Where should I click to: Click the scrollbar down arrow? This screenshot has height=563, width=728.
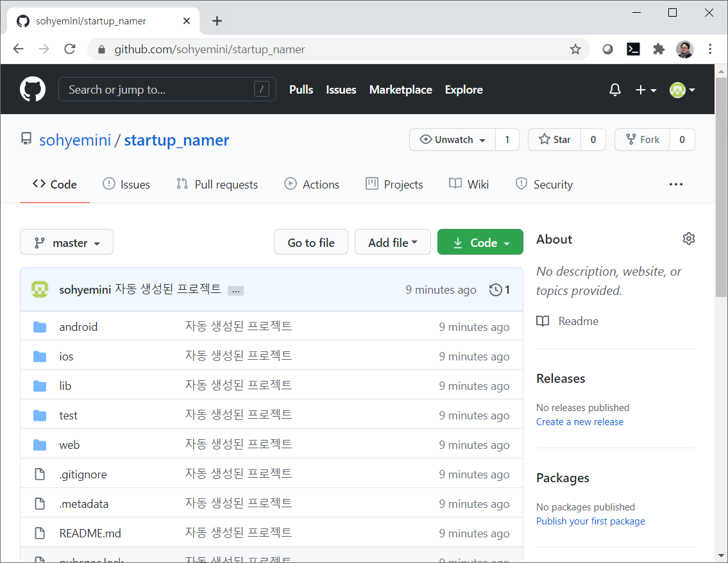(721, 555)
